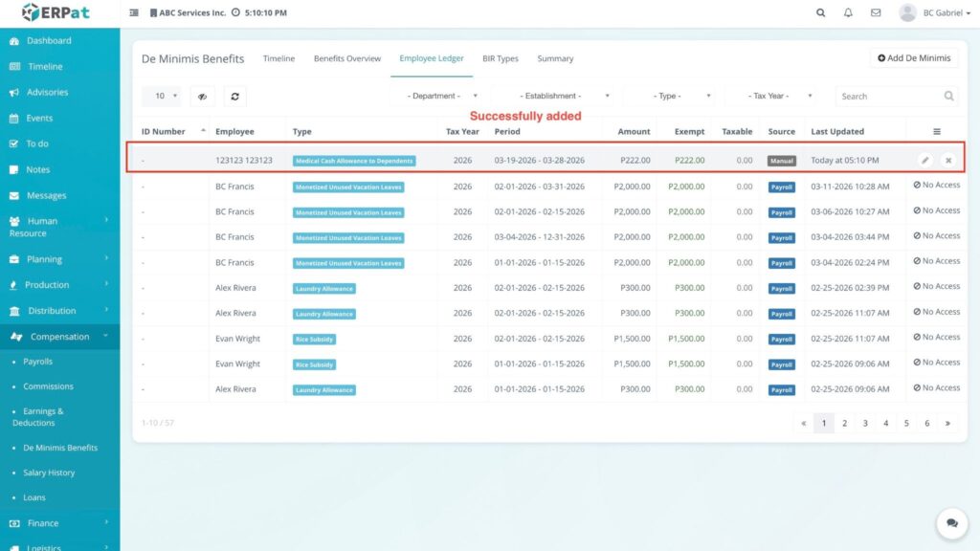The width and height of the screenshot is (980, 551).
Task: Click the refresh table icon
Action: click(234, 96)
